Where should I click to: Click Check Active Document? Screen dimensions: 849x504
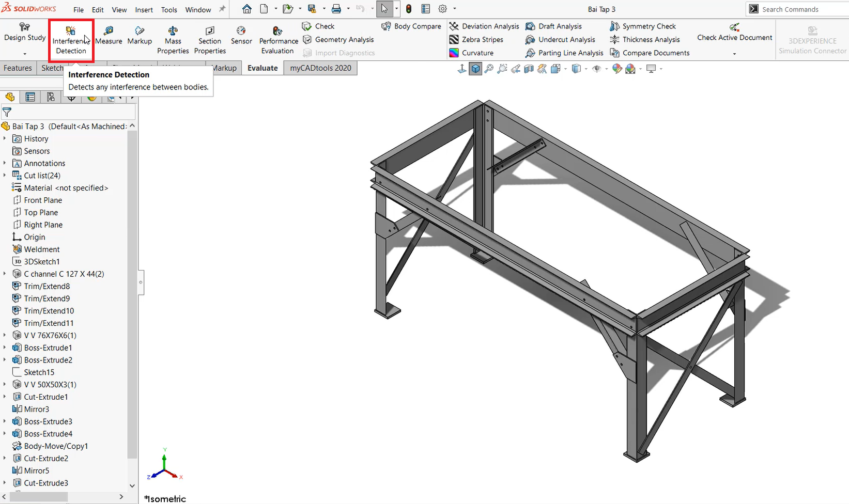tap(734, 33)
